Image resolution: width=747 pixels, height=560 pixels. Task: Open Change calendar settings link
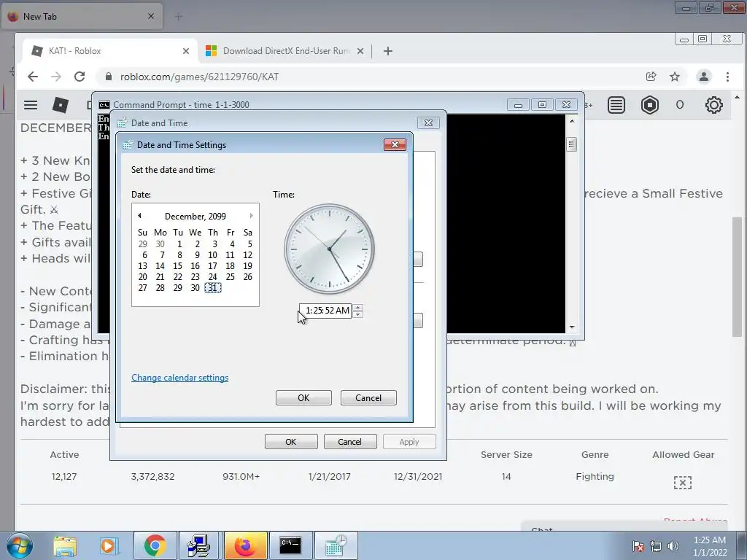(x=179, y=378)
